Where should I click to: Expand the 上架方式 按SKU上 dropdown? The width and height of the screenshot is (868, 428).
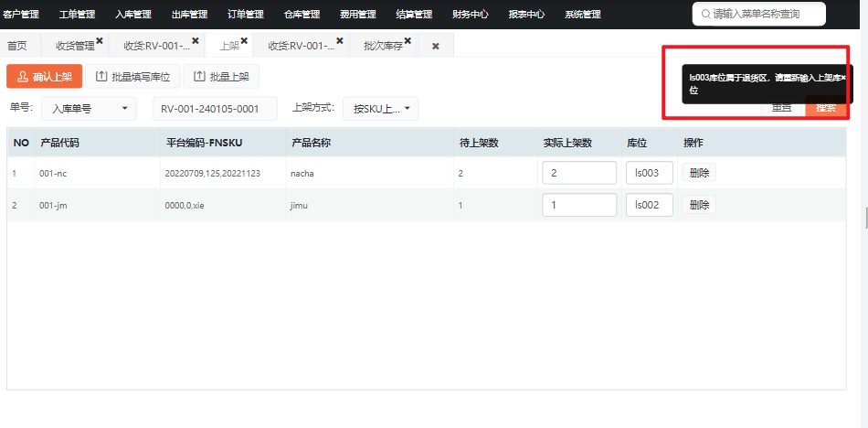(x=381, y=108)
